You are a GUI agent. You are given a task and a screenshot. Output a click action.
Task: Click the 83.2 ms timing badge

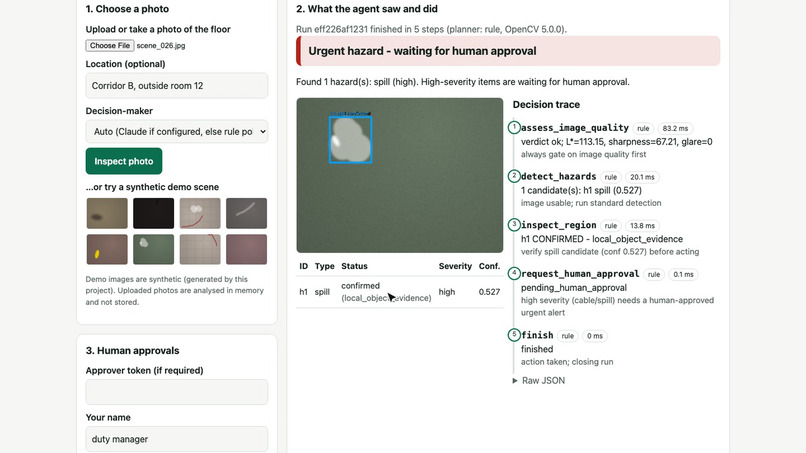pos(675,129)
